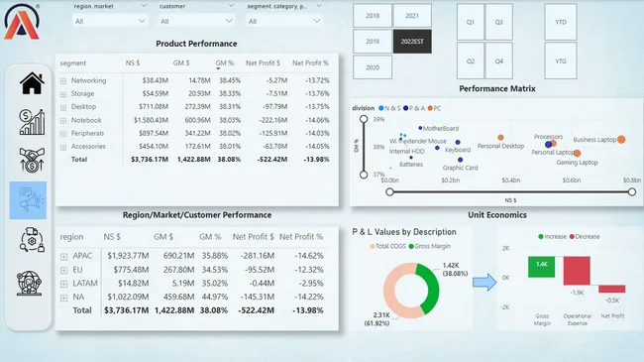Open the region, market All dropdown

click(110, 21)
